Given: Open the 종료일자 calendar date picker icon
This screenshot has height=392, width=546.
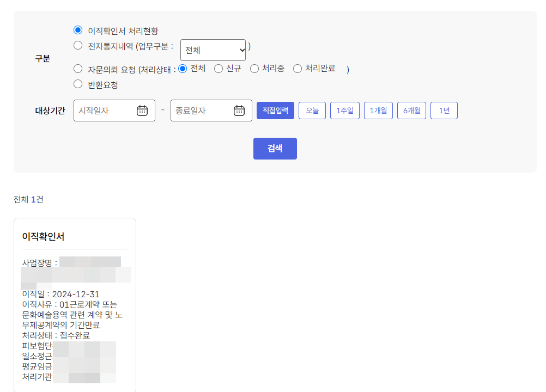Looking at the screenshot, I should pos(239,110).
